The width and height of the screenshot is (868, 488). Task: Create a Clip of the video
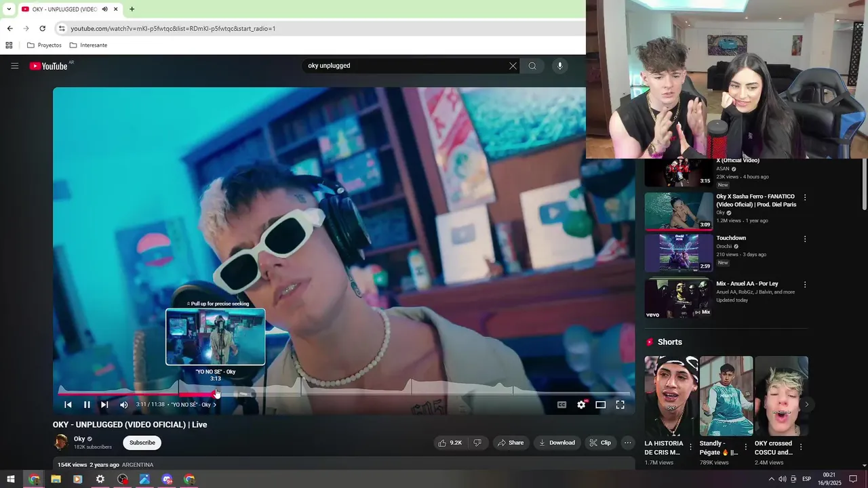click(600, 443)
